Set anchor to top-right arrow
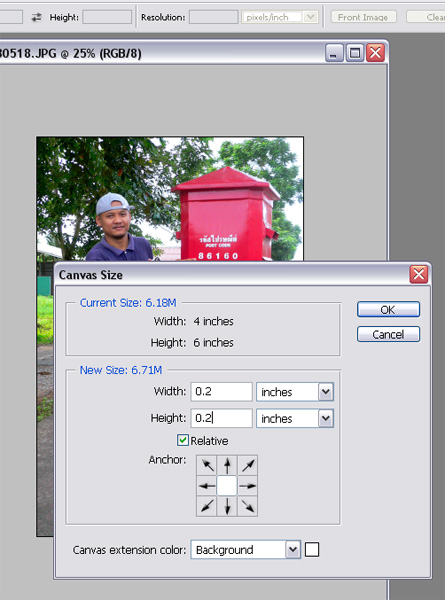This screenshot has width=445, height=600. 247,466
